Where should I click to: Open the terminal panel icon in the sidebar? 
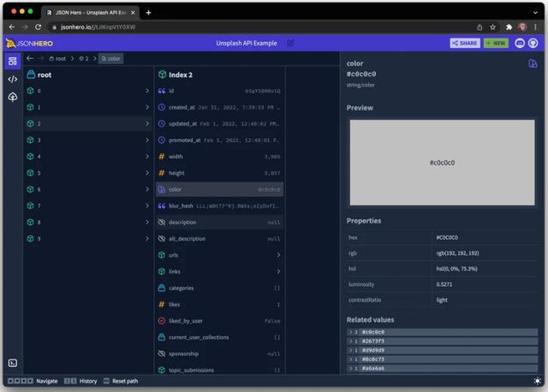click(12, 364)
